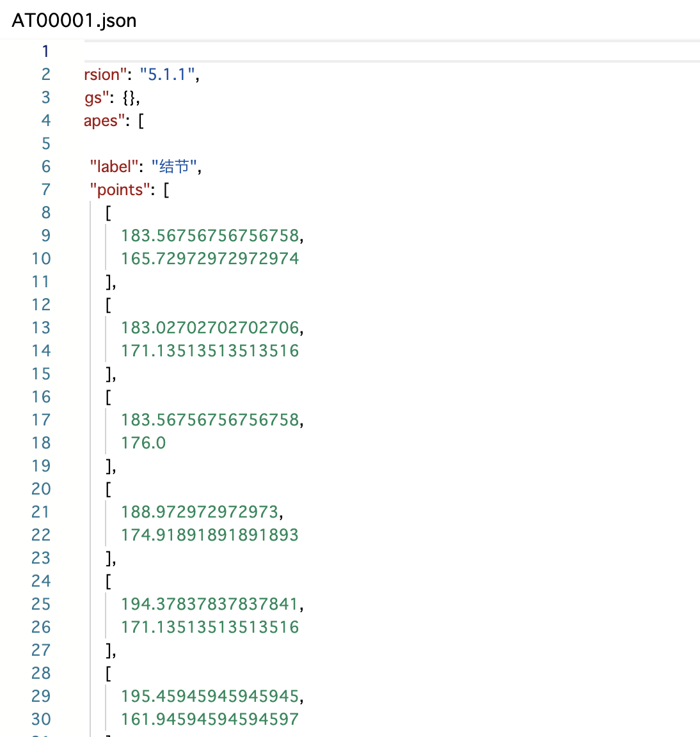700x737 pixels.
Task: Select the AT00001.json file tab
Action: [74, 20]
